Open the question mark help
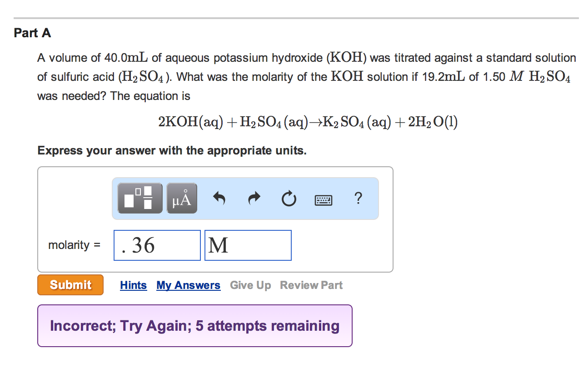The height and width of the screenshot is (368, 588). (x=358, y=198)
